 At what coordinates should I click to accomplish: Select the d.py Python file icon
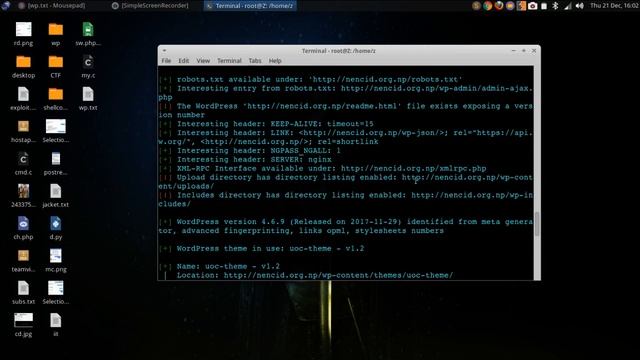pos(56,224)
